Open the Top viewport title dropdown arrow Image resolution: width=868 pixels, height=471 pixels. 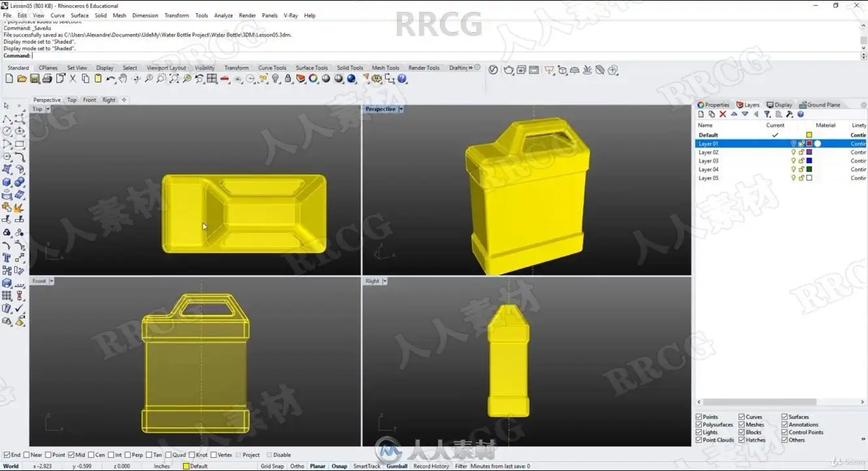pos(48,109)
